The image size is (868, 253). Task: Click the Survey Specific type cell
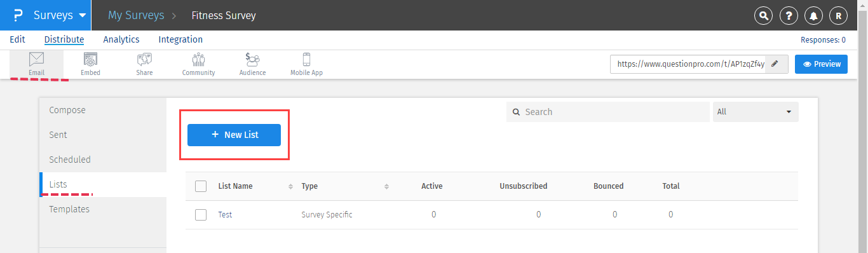327,215
